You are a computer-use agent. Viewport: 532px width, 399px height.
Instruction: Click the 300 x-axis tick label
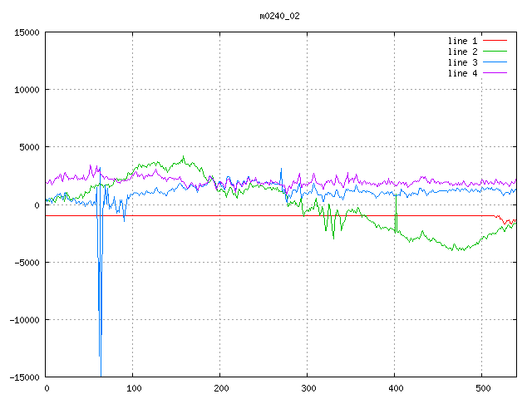coord(308,388)
